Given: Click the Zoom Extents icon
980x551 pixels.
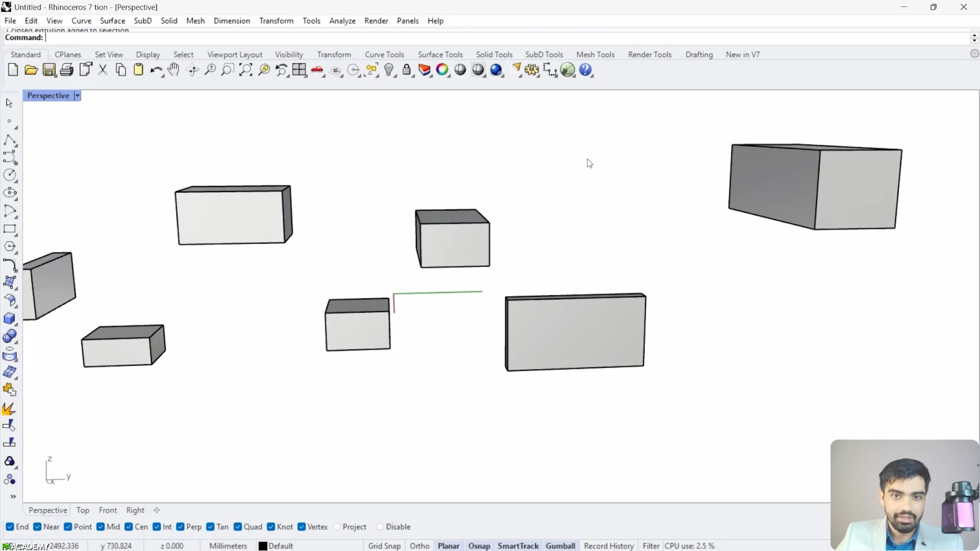Looking at the screenshot, I should tap(246, 70).
